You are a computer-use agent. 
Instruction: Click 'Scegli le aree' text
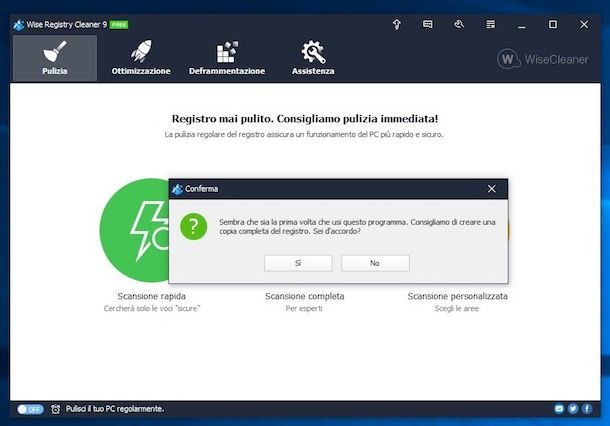click(x=457, y=309)
